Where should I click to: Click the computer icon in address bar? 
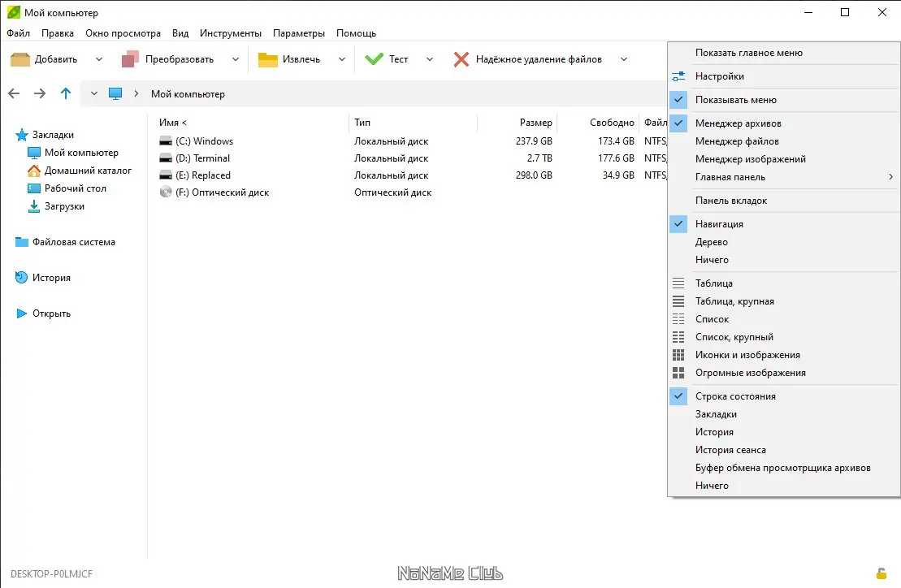tap(115, 93)
